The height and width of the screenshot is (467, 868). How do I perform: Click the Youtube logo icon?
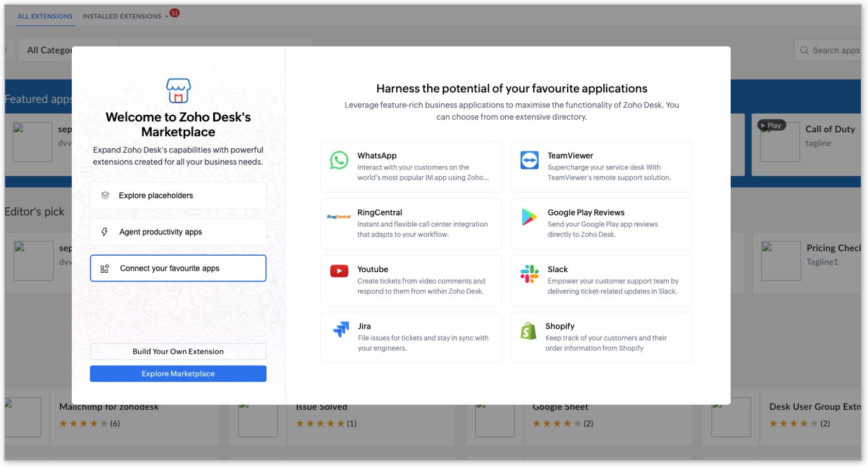pos(339,271)
